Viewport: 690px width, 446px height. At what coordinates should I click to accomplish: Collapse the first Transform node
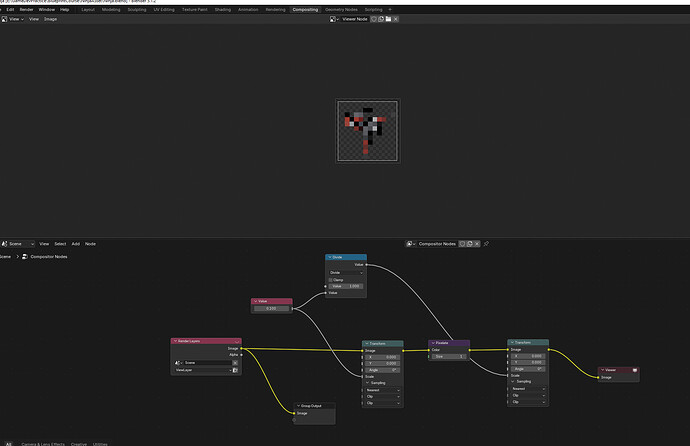(x=367, y=344)
